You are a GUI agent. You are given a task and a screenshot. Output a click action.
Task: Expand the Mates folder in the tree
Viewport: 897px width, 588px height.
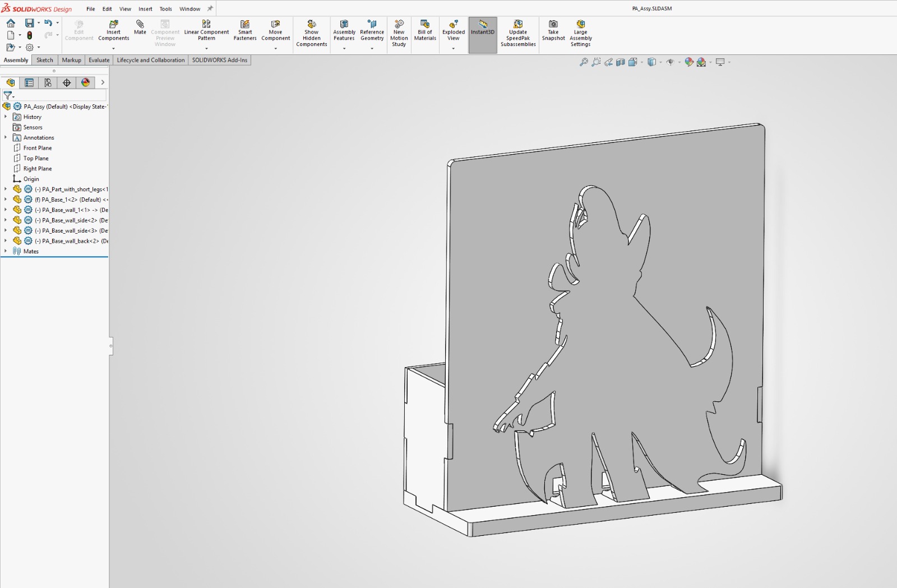tap(6, 251)
